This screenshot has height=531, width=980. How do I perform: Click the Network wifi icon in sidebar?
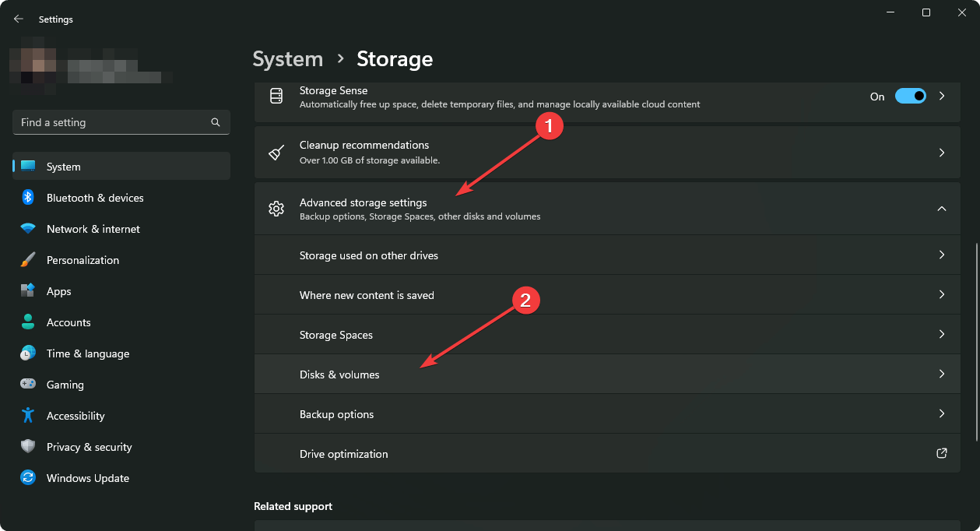(28, 229)
